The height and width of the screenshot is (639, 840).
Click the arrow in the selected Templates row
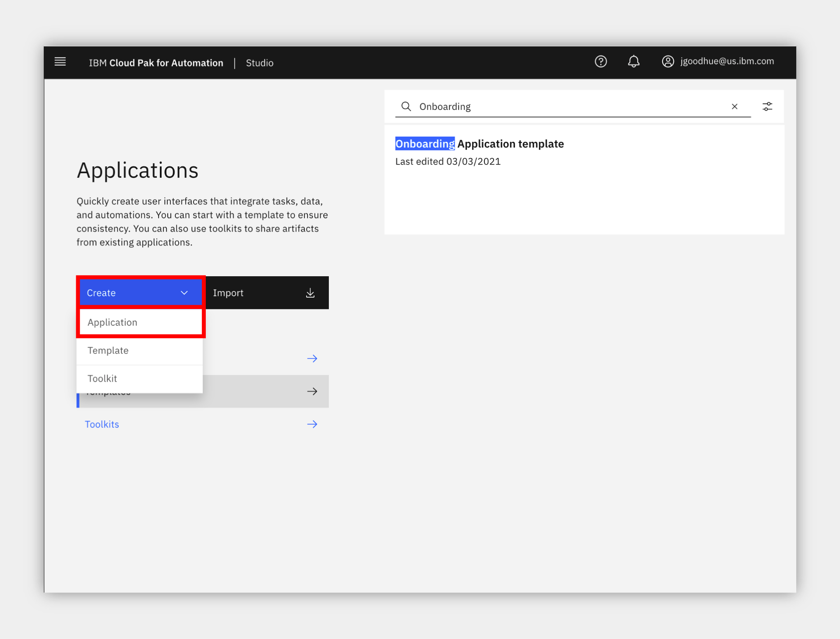coord(312,391)
